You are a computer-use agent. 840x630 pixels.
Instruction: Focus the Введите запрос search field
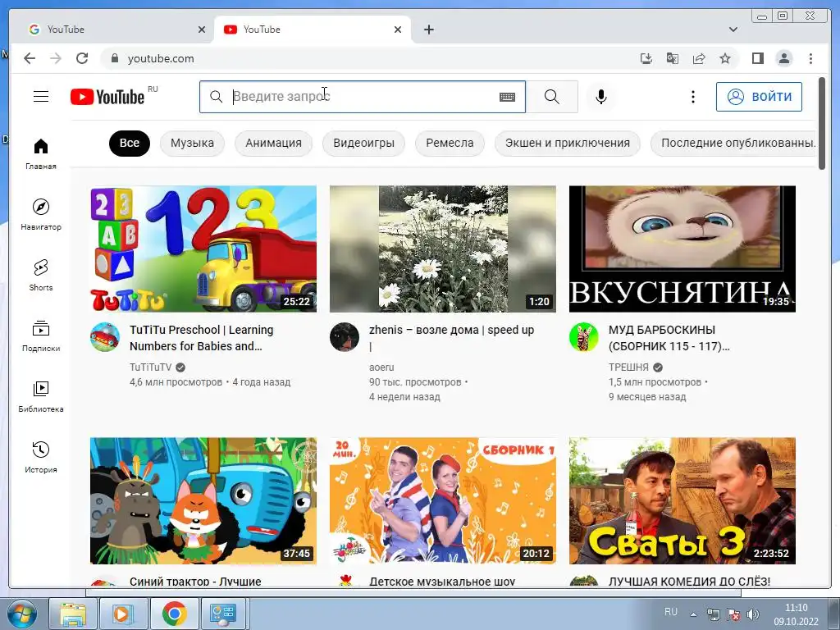click(x=363, y=97)
